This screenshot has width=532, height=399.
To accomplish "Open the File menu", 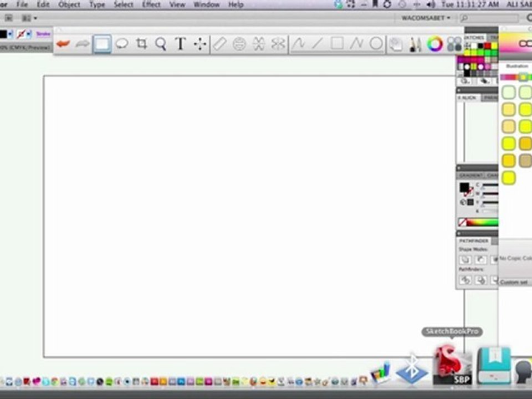I will pos(22,5).
